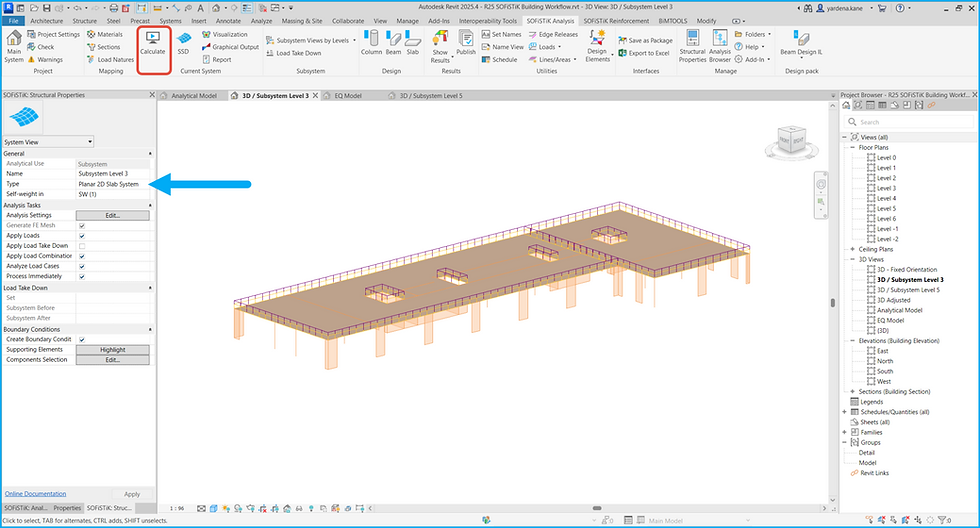
Task: Open Materials mapping
Action: pos(105,34)
